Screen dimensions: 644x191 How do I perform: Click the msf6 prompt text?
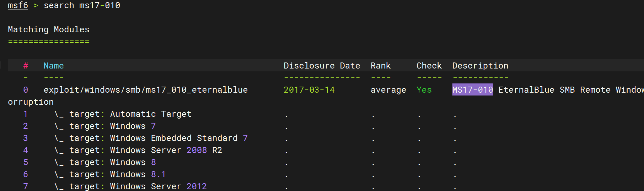pyautogui.click(x=18, y=5)
